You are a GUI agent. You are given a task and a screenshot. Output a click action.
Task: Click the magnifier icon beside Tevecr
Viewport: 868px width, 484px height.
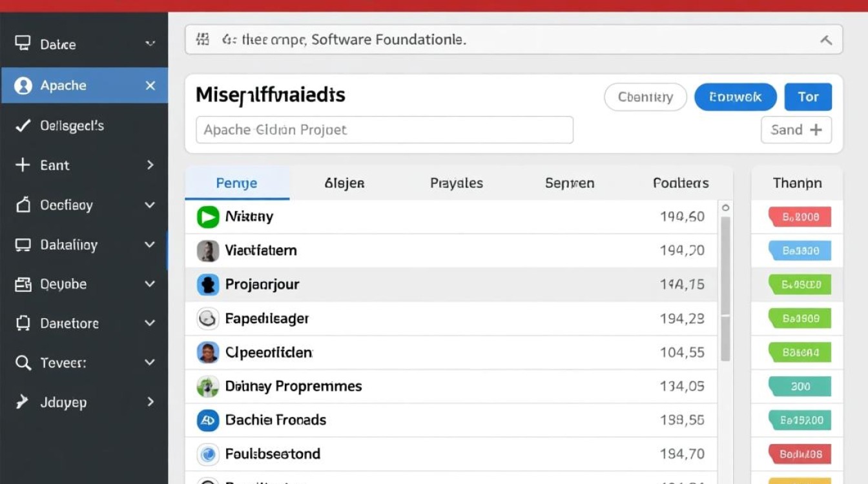tap(23, 363)
